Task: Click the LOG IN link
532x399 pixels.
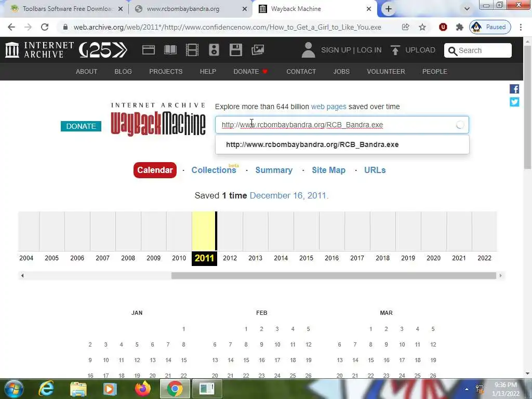Action: 369,50
